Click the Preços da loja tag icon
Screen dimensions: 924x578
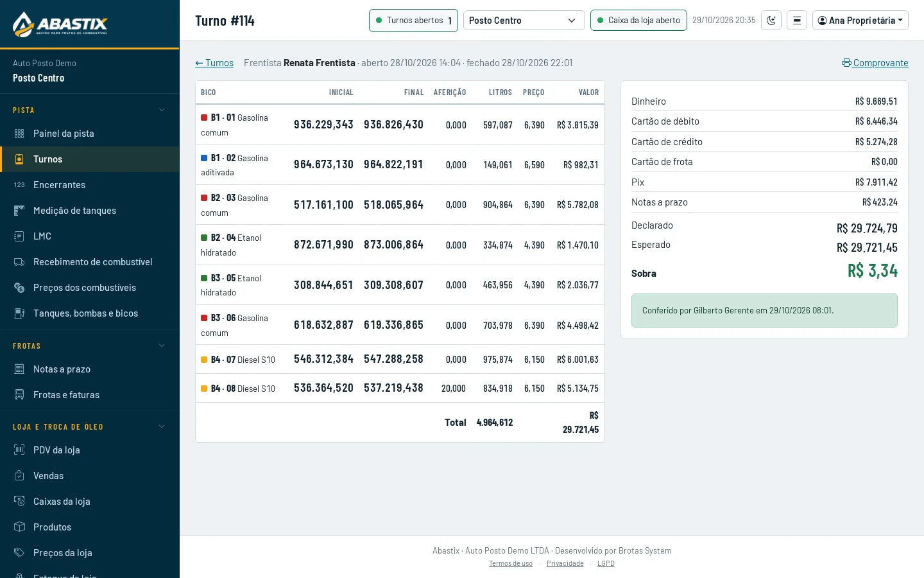[19, 553]
